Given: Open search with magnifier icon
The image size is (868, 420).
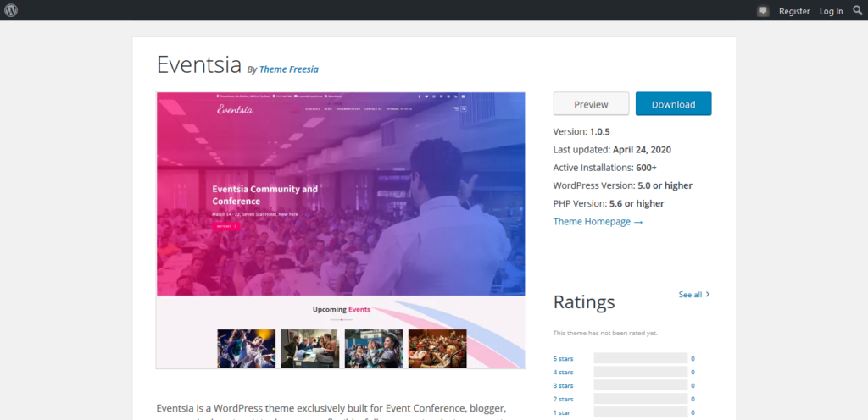Looking at the screenshot, I should pos(858,10).
